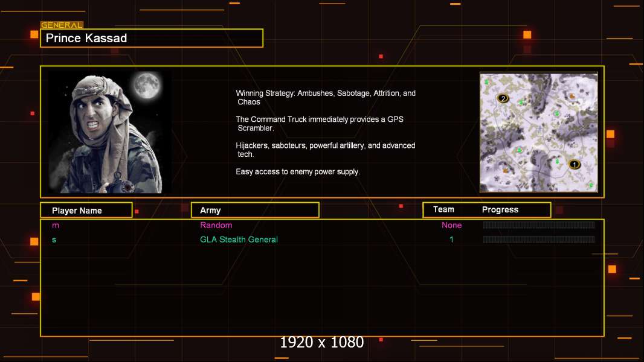Select player name "s" row
The height and width of the screenshot is (362, 644).
(x=54, y=240)
